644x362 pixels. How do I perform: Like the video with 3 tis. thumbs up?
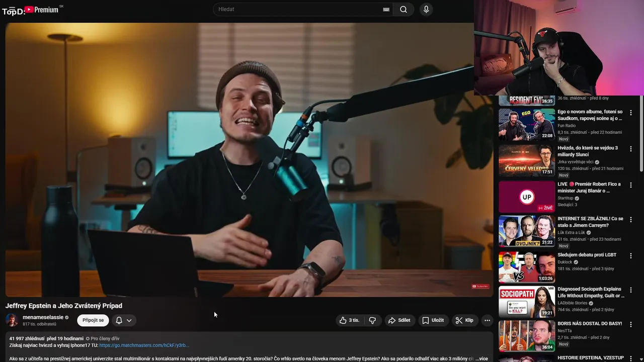point(349,320)
